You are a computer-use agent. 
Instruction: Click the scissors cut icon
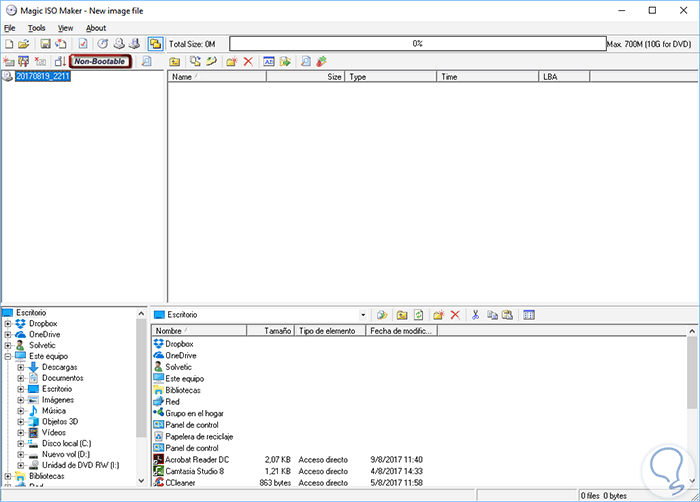pyautogui.click(x=475, y=315)
